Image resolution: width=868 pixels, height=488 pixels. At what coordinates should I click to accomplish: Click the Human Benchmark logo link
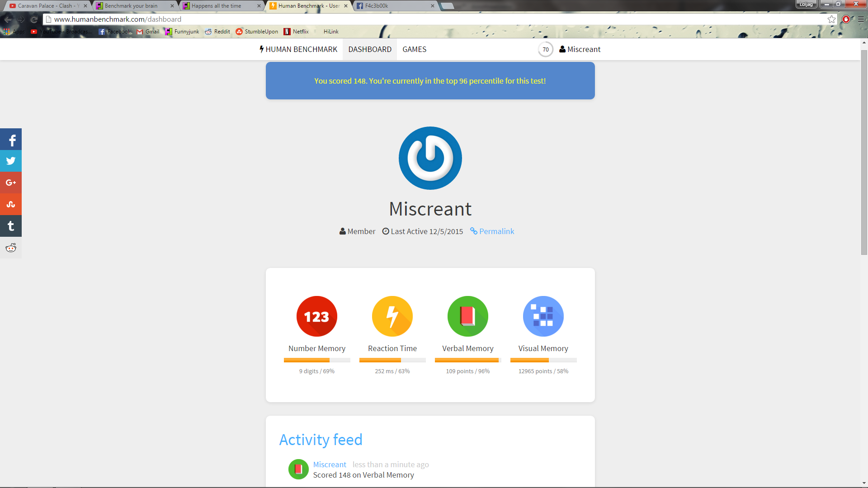298,49
